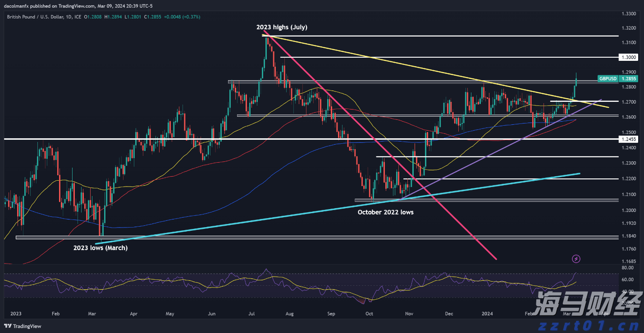The image size is (644, 333).
Task: Click the highlighted 1.3000 price level label
Action: click(628, 57)
